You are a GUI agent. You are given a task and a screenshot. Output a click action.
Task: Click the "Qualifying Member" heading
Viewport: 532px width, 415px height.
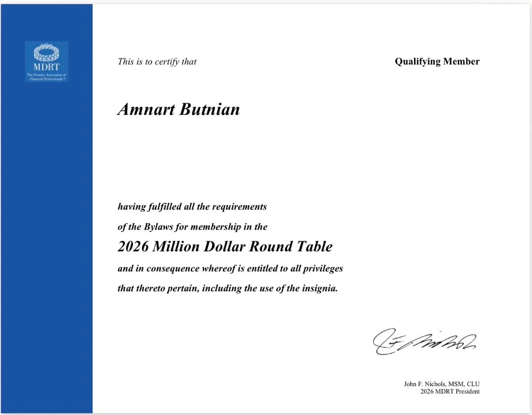tap(437, 61)
